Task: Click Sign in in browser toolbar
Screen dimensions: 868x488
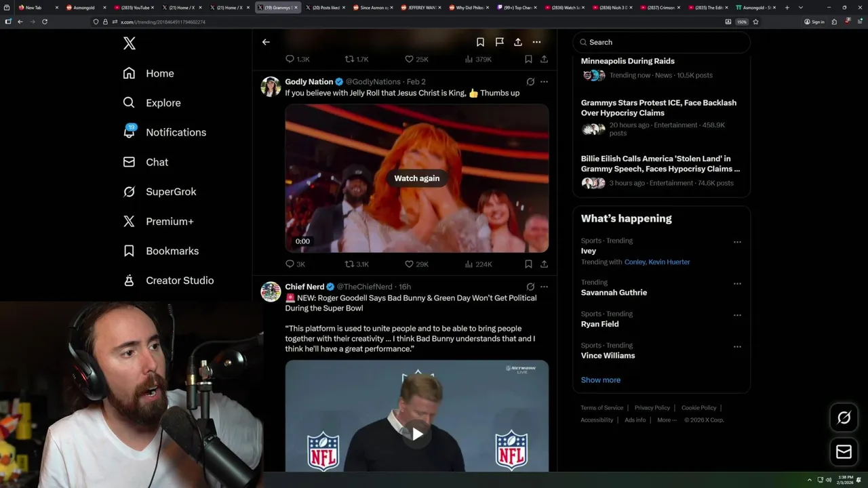Action: [814, 22]
